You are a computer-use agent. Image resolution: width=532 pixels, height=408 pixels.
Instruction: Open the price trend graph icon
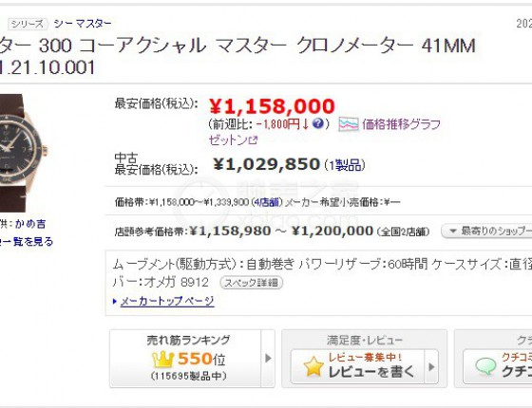click(348, 124)
